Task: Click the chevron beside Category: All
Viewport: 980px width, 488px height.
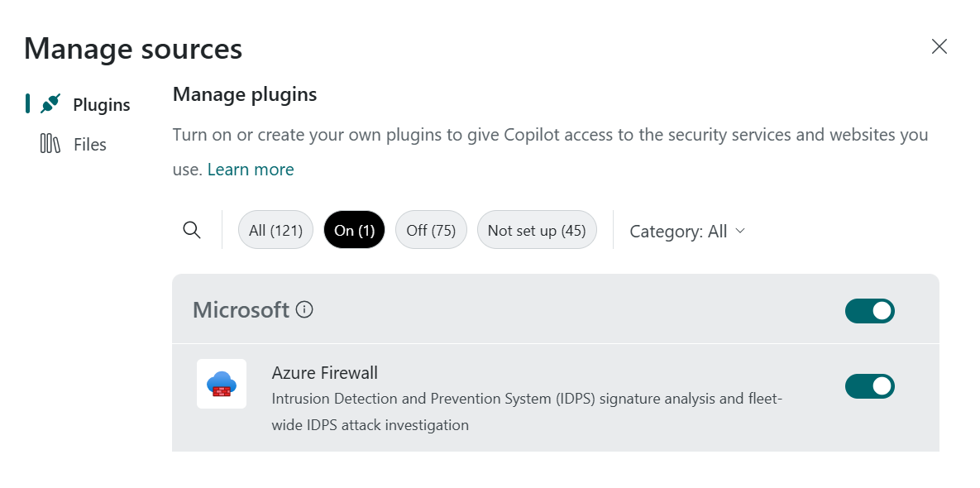Action: click(740, 232)
